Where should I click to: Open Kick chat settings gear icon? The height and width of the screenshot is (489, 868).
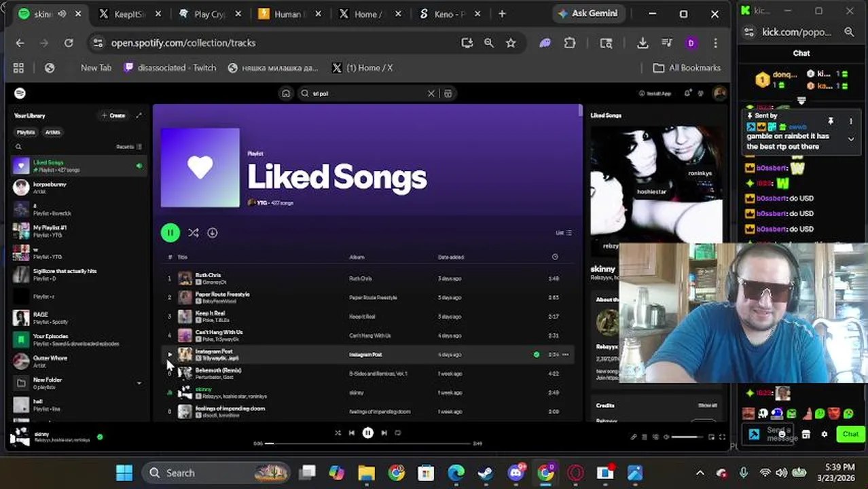click(825, 434)
